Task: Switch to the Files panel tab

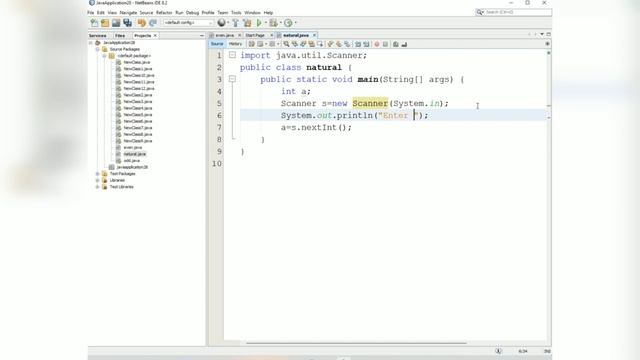Action: [120, 36]
